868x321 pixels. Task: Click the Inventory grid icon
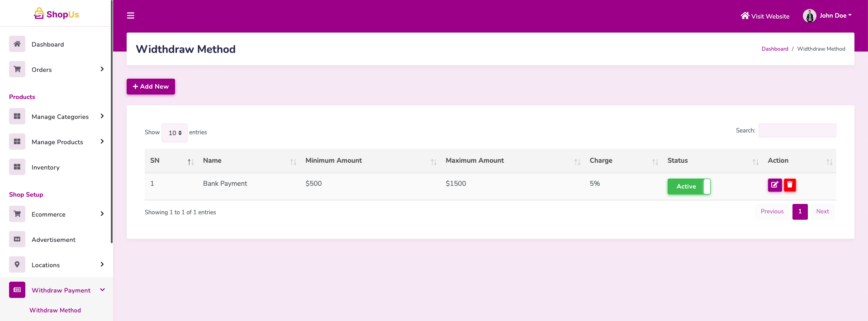[x=17, y=167]
